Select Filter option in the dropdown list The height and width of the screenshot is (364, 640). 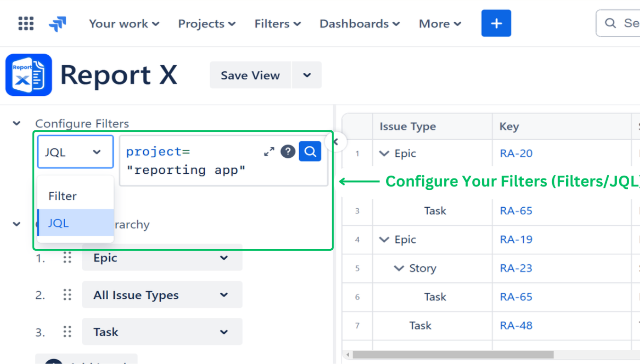pyautogui.click(x=62, y=196)
